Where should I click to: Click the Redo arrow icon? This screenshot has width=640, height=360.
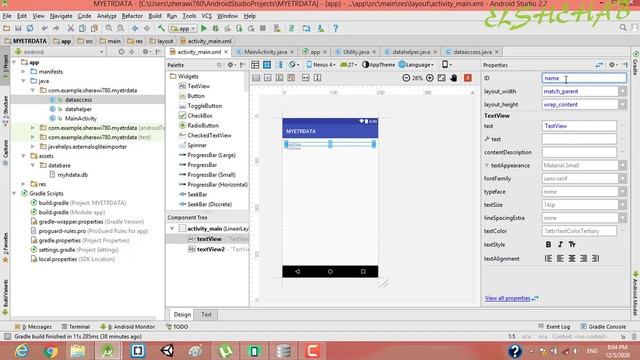[x=56, y=29]
